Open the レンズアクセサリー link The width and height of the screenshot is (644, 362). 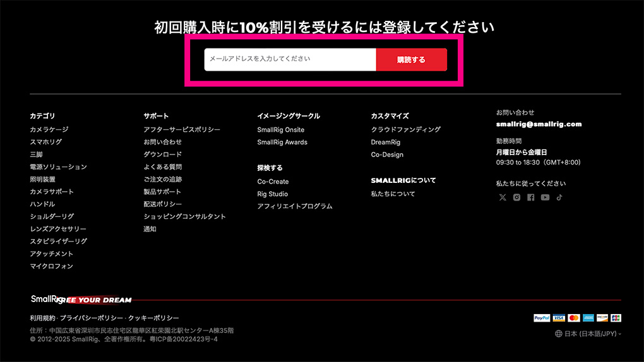[x=58, y=228]
